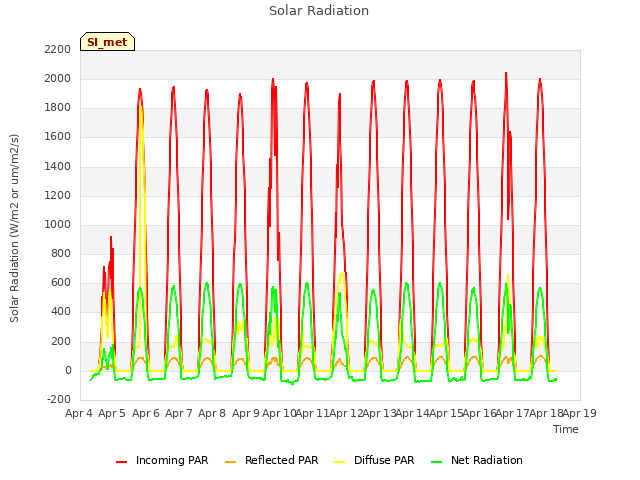Select the Incoming PAR legend label

click(x=172, y=460)
